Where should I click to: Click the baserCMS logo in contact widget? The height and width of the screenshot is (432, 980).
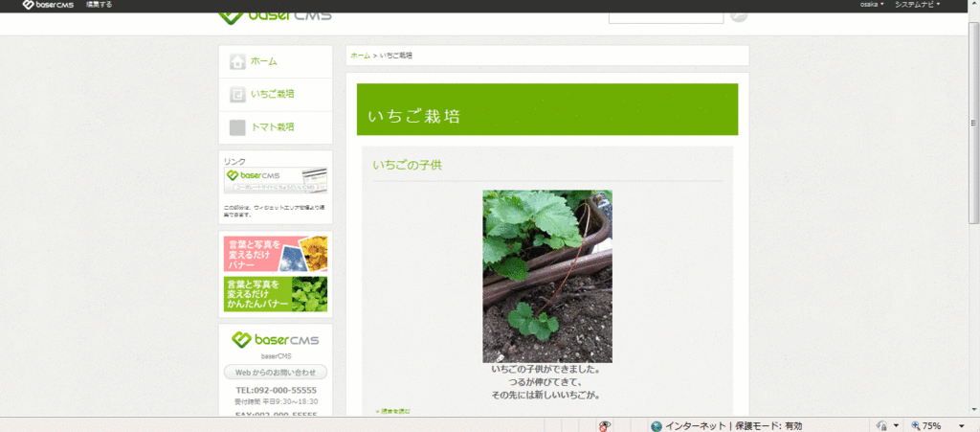pyautogui.click(x=276, y=340)
